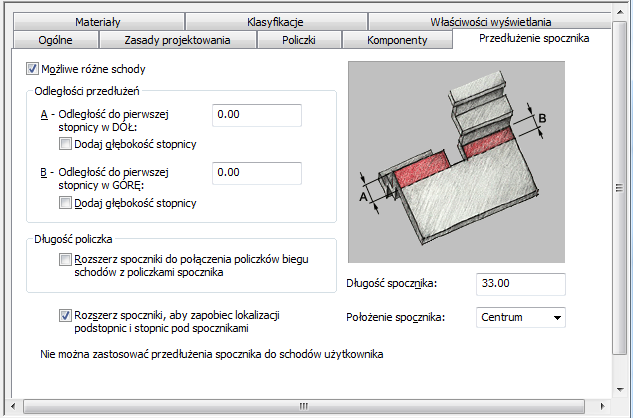Select the Policzki tab
The width and height of the screenshot is (633, 418).
click(x=299, y=40)
